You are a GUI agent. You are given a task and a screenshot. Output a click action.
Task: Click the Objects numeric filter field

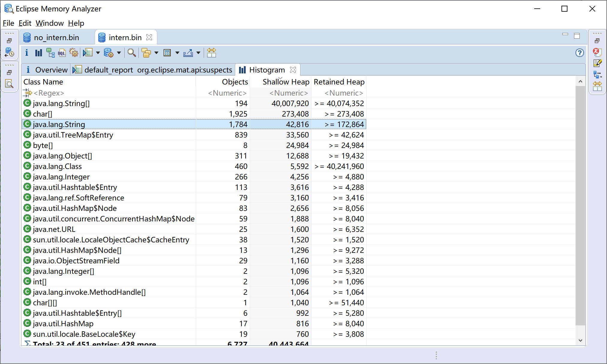223,93
